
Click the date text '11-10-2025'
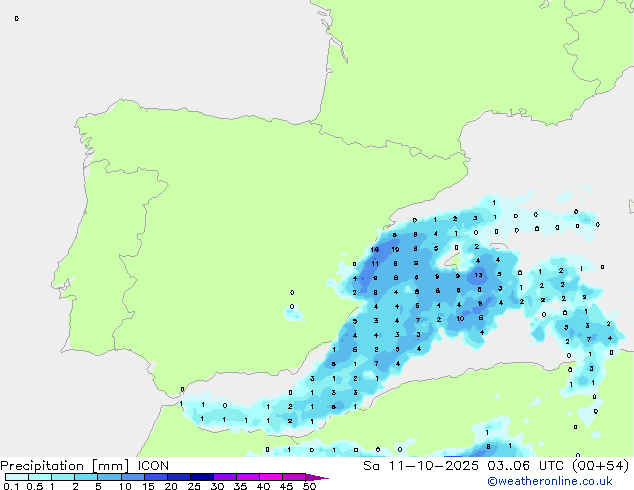coord(434,466)
